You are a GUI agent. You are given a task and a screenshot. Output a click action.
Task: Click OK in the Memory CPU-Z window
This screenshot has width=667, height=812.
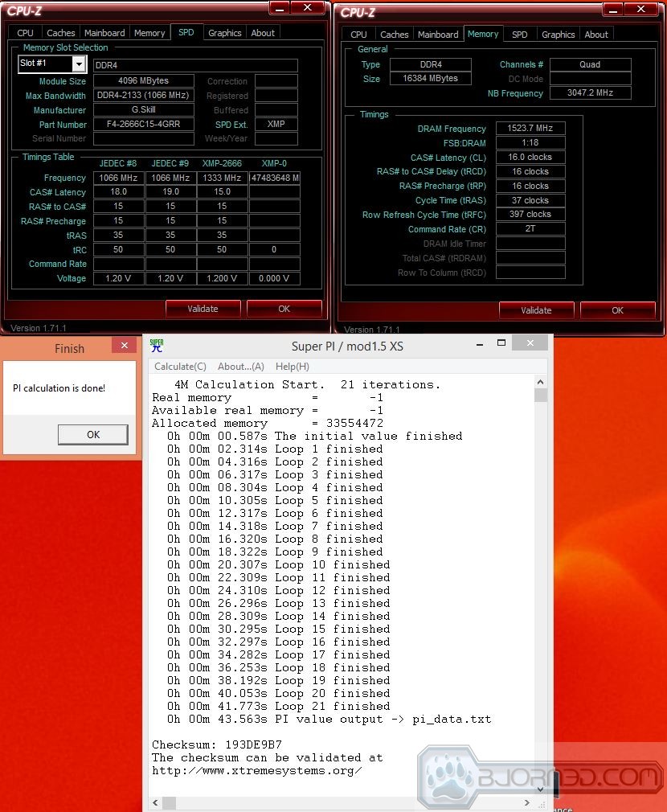point(617,310)
